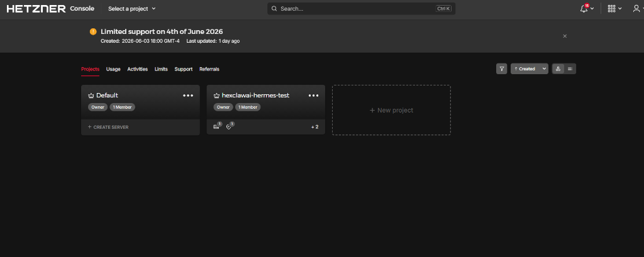Click the Console label in header

(82, 8)
